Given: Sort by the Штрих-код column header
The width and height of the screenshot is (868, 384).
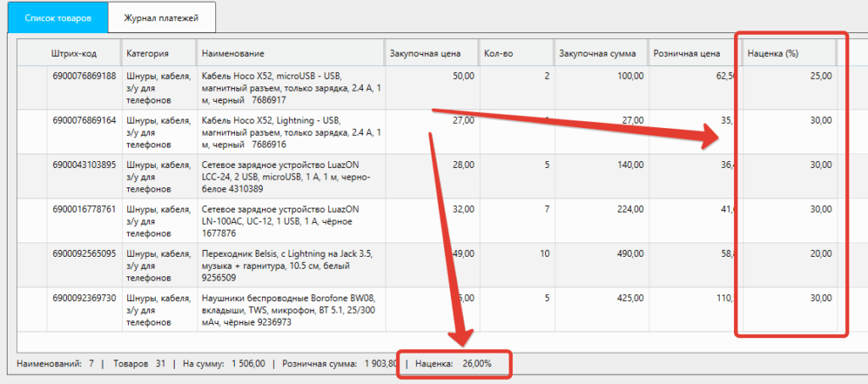Looking at the screenshot, I should click(x=73, y=53).
